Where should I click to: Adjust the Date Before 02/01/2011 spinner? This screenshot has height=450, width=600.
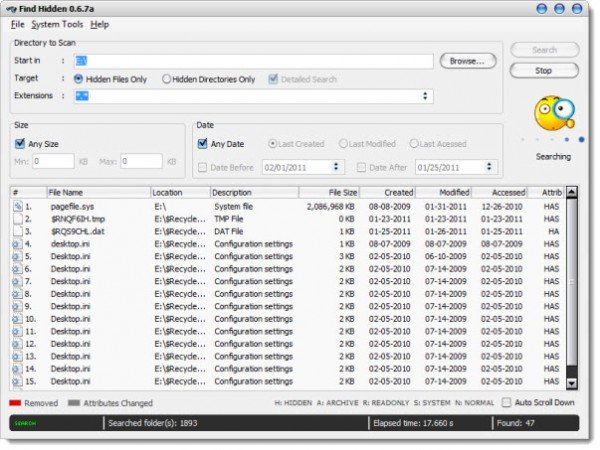[336, 167]
